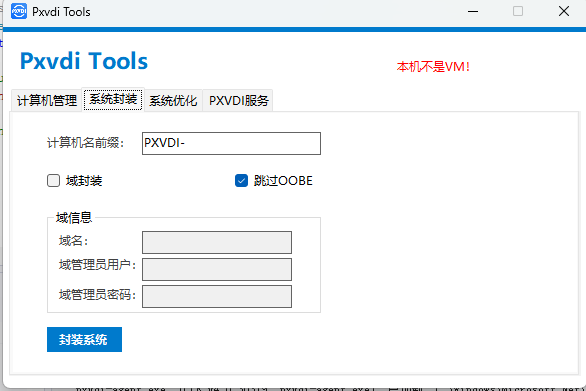Close the Pxvdi Tools window
586x391 pixels.
coord(564,11)
